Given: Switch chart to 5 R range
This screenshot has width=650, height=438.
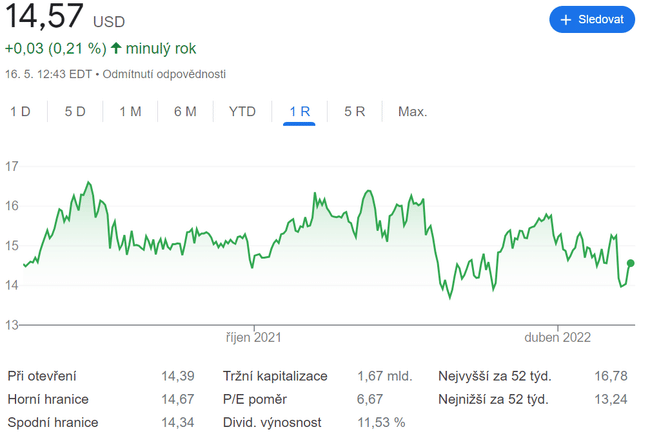Looking at the screenshot, I should point(355,111).
